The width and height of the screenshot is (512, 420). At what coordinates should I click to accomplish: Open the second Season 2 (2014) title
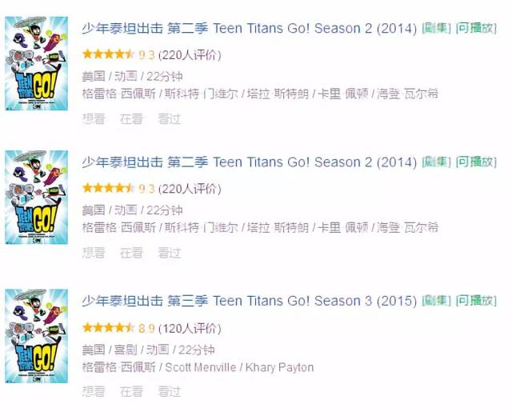tap(249, 162)
